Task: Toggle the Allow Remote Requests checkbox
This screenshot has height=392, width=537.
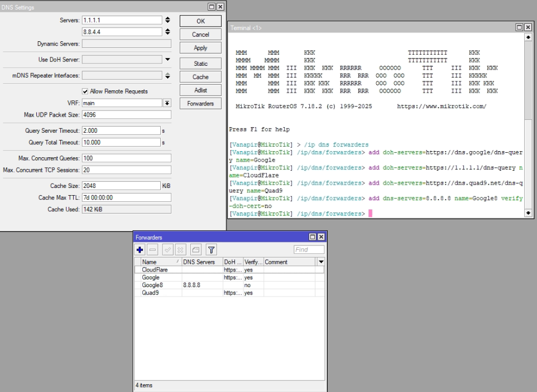Action: click(x=85, y=91)
